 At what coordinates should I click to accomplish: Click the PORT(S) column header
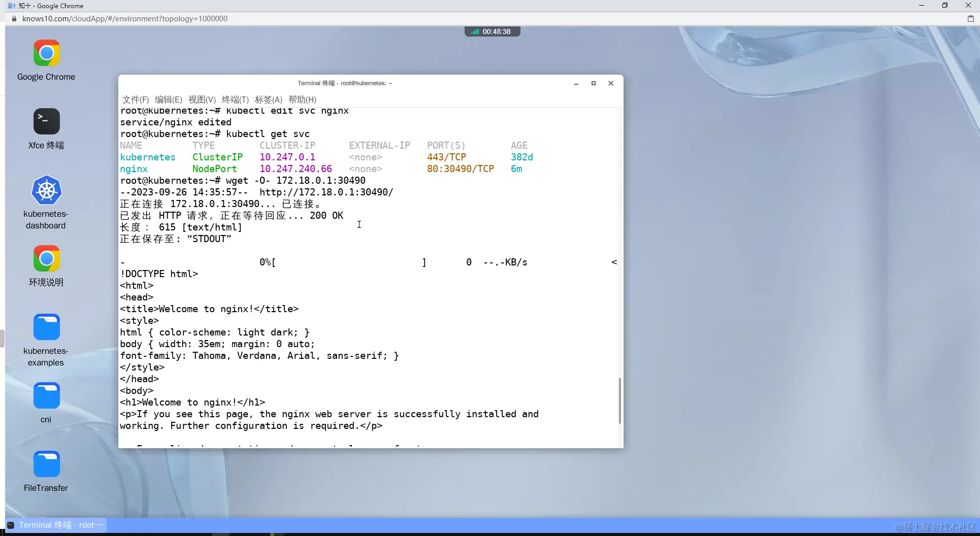pyautogui.click(x=446, y=146)
